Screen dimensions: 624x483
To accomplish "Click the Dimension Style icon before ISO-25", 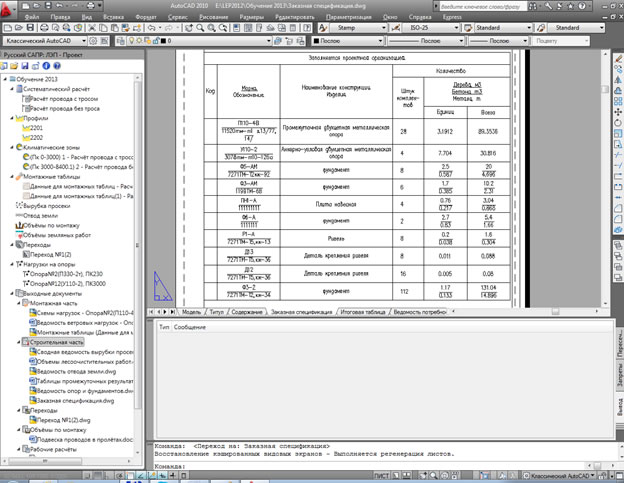I will point(396,28).
